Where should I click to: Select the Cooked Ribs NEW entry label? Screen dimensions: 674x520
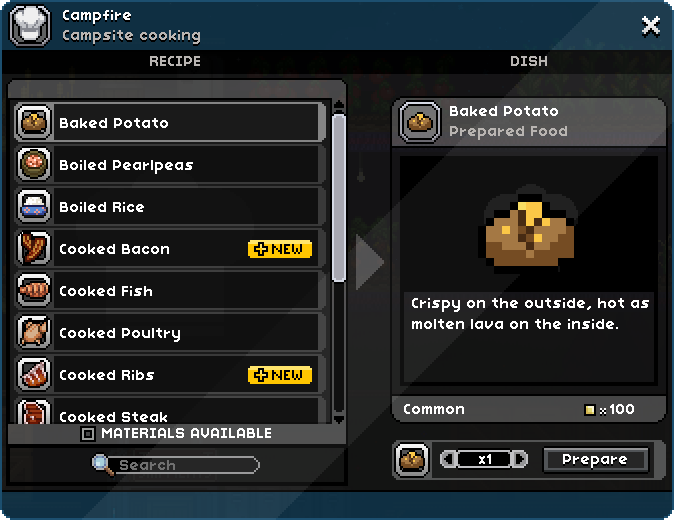tap(280, 375)
